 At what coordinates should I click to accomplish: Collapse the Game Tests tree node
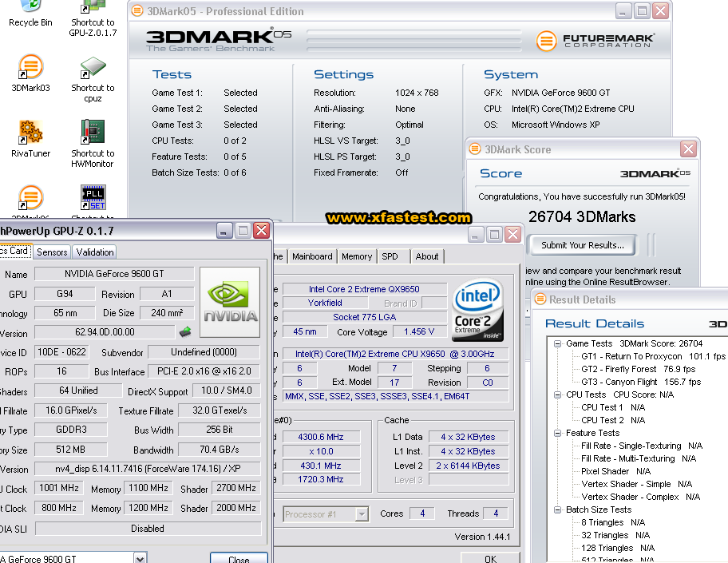click(x=557, y=343)
